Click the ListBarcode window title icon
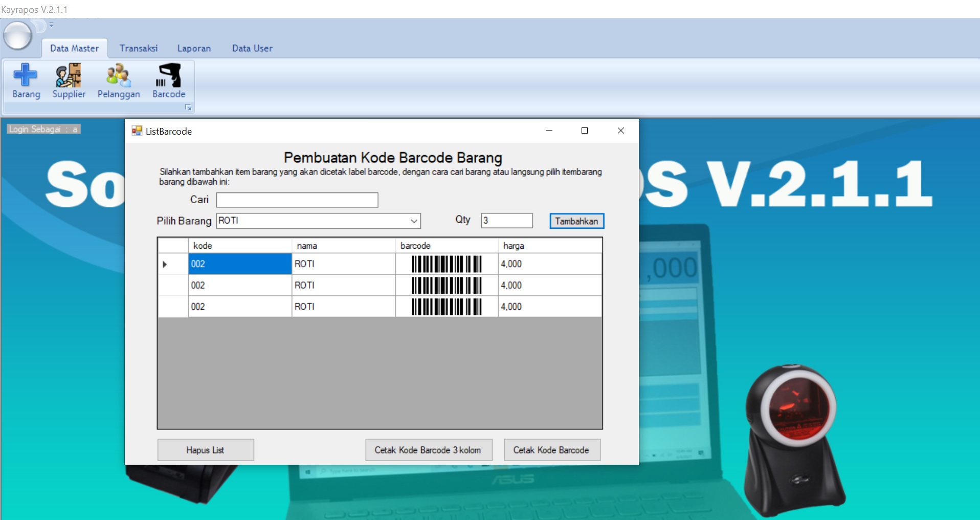 point(137,131)
